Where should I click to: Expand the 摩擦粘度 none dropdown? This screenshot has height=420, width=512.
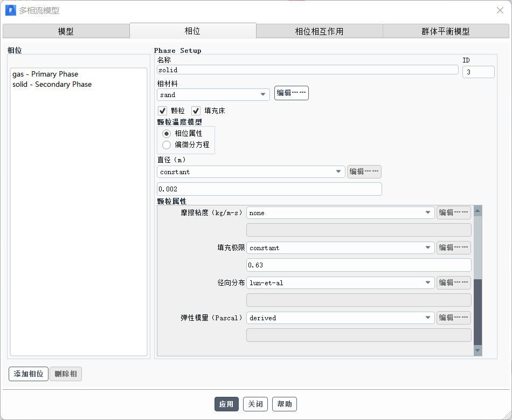(340, 212)
